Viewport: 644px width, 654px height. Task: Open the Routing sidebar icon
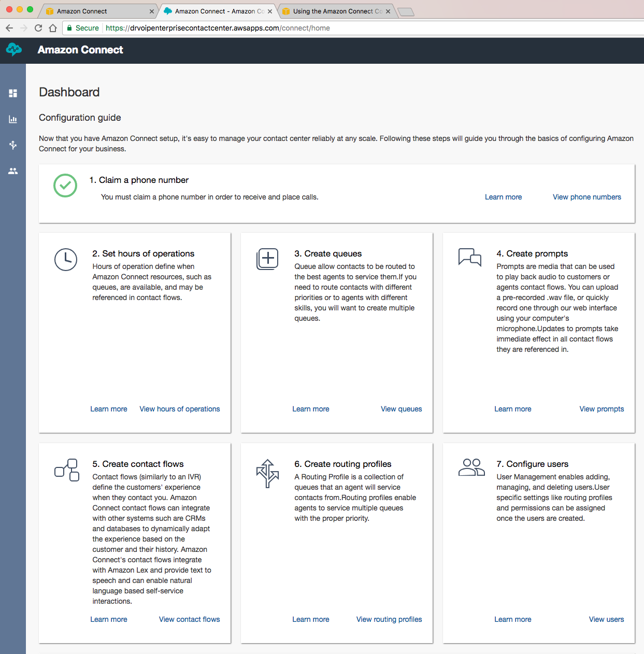coord(13,145)
